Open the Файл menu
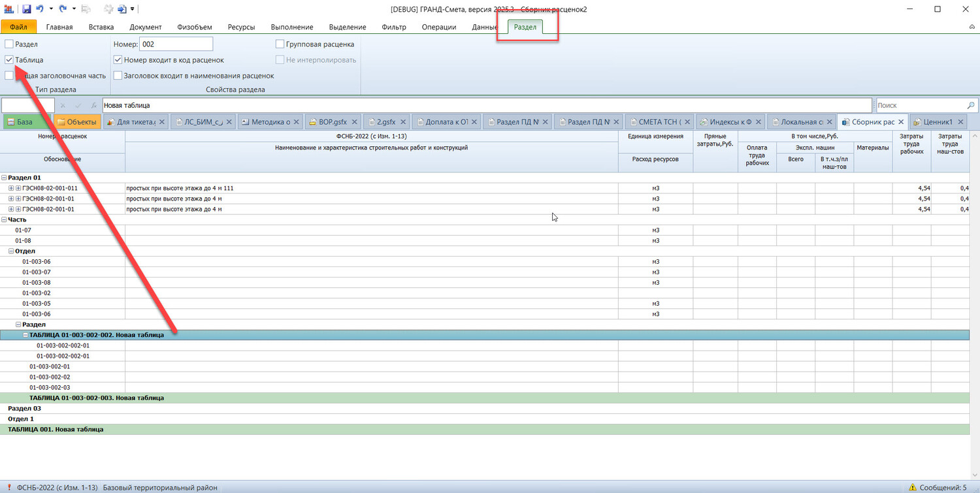The height and width of the screenshot is (493, 980). [18, 27]
